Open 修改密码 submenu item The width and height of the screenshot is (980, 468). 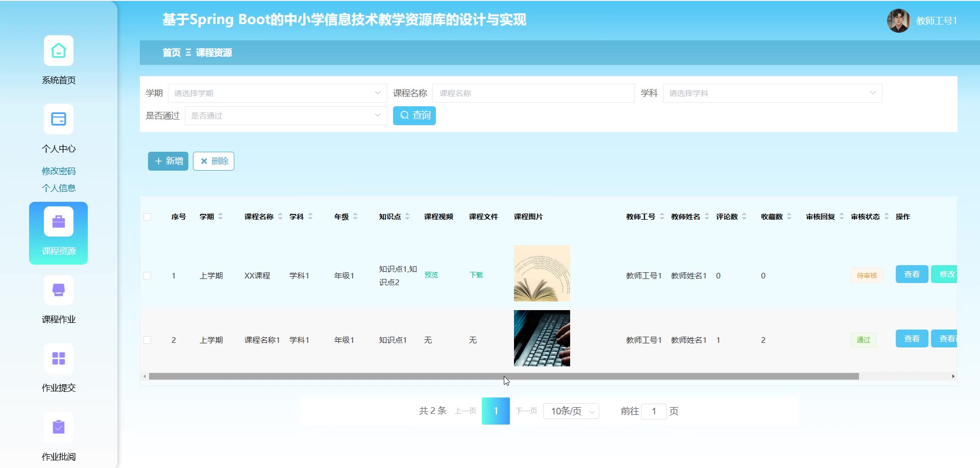click(58, 171)
